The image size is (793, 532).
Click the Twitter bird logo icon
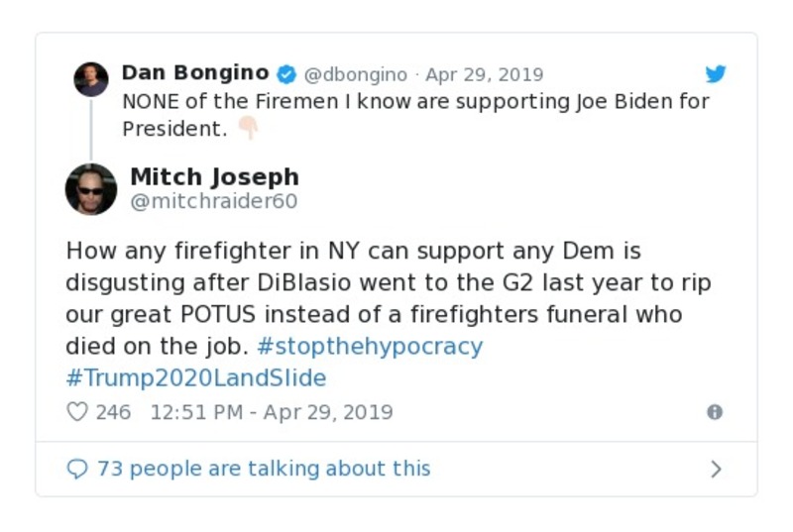coord(716,74)
